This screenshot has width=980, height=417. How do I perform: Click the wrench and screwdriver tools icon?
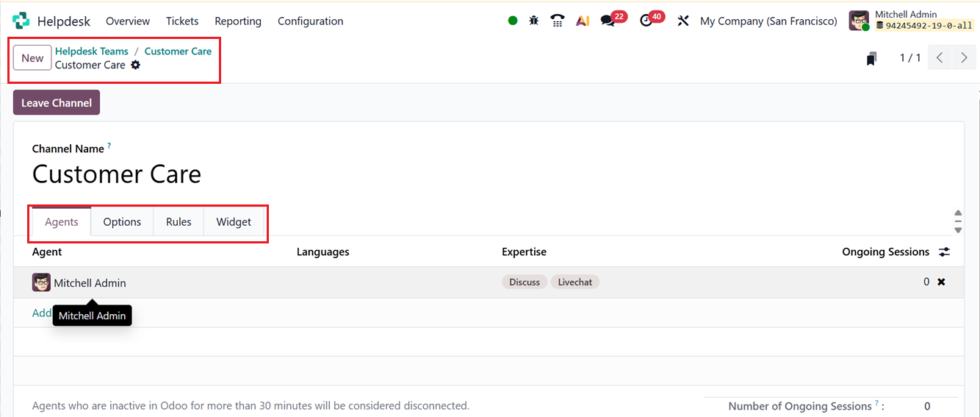click(x=683, y=21)
